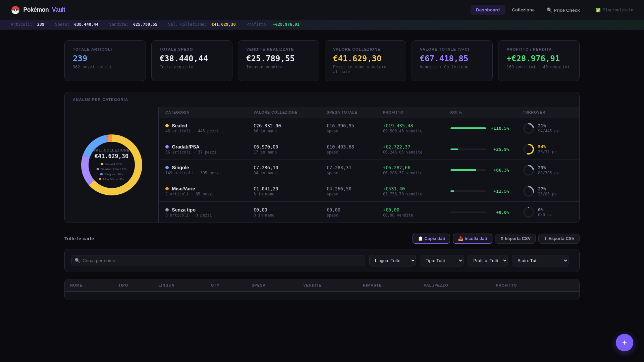Switch to the Collezione tab
The image size is (644, 362).
click(523, 10)
